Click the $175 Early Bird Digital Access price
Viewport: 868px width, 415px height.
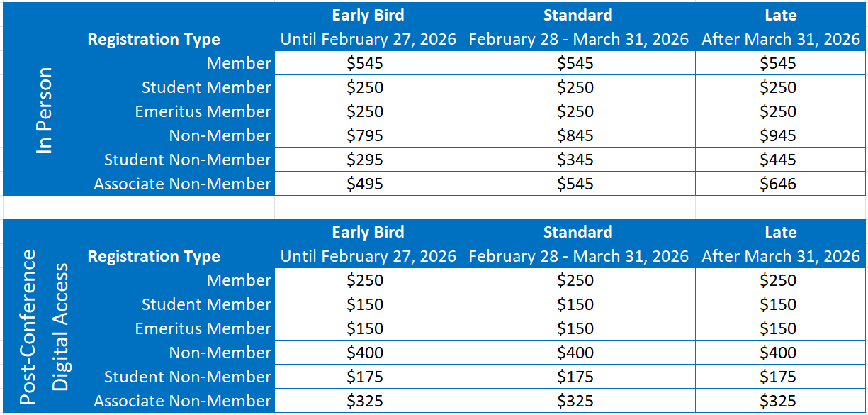tap(365, 377)
